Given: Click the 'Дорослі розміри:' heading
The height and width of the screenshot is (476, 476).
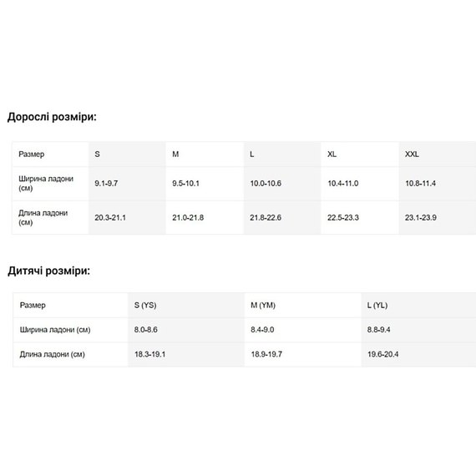Looking at the screenshot, I should coord(52,117).
